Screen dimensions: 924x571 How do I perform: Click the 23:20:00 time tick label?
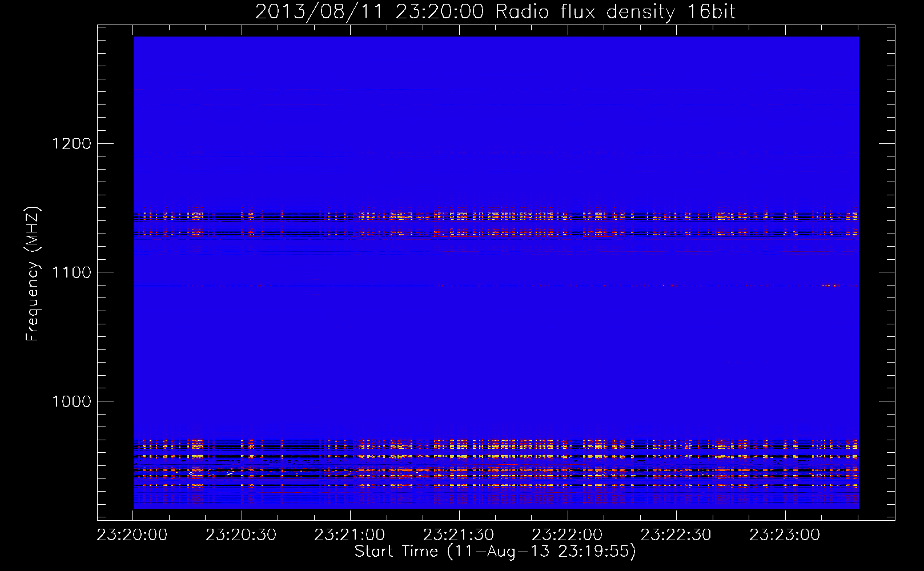(x=132, y=535)
